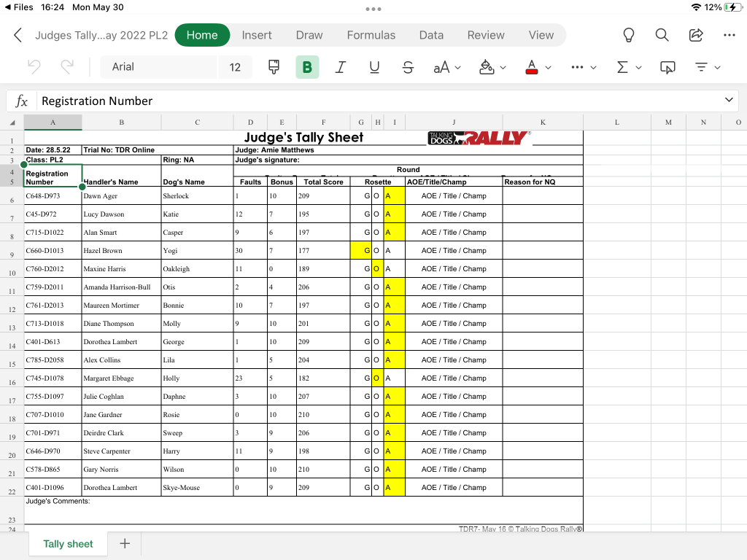Open the font size case dropdown
Viewport: 747px width, 560px height.
pyautogui.click(x=447, y=67)
